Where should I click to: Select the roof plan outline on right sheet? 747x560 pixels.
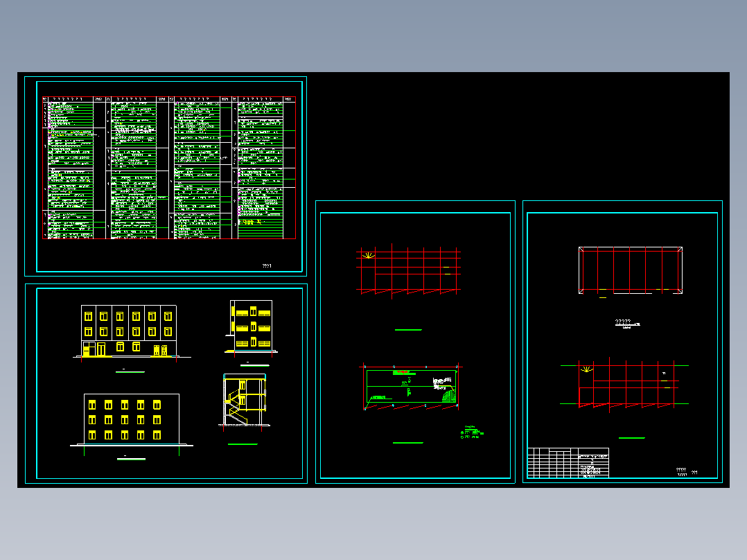[x=631, y=270]
